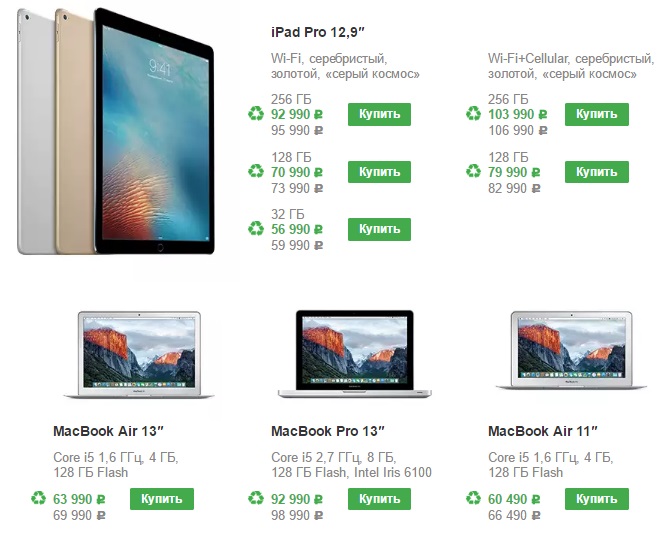Buy the Wi-Fi+Cellular 128 ГБ iPad Pro
Screen dimensions: 670x535
(x=597, y=172)
